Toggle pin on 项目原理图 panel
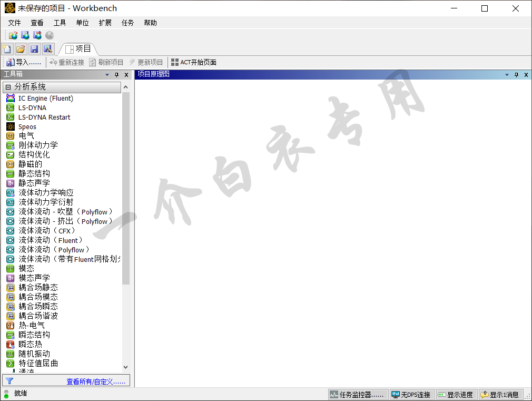Viewport: 532px width, 401px height. [516, 75]
